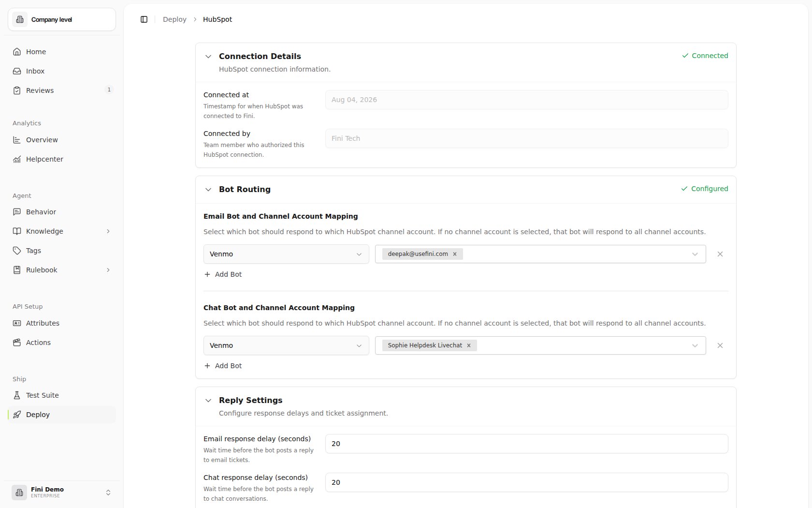Add Bot under Email mapping
The width and height of the screenshot is (812, 508).
point(223,274)
